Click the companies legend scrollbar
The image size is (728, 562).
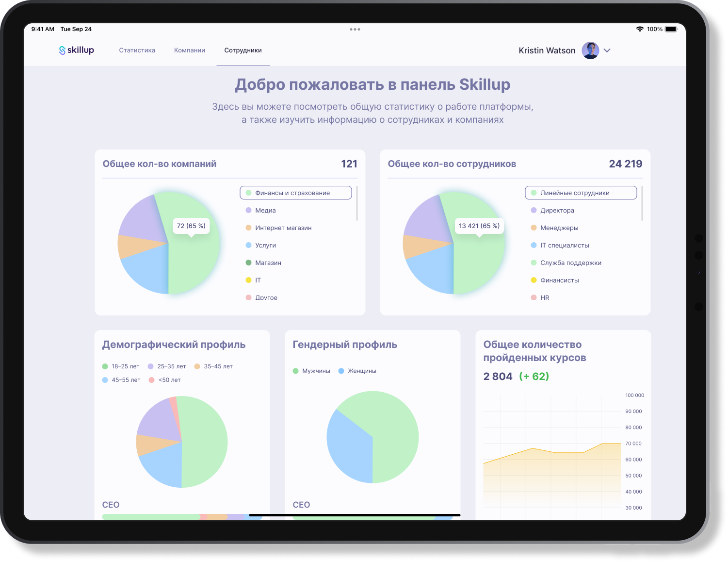[x=357, y=203]
